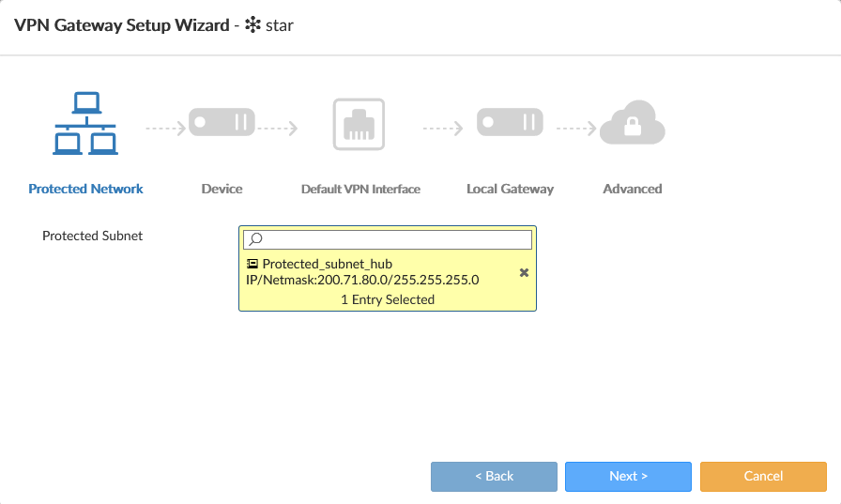Remove the Protected_subnet_hub entry
This screenshot has width=841, height=504.
click(x=524, y=272)
